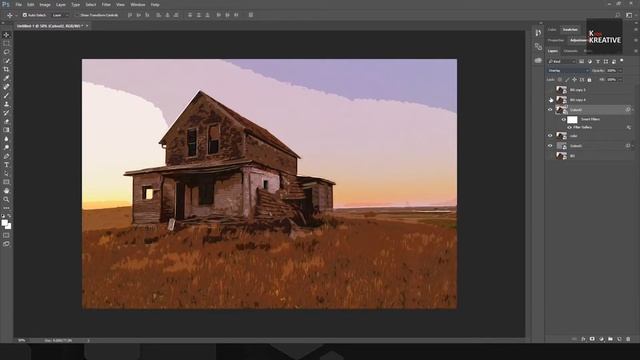This screenshot has width=640, height=360.
Task: Hide the selected Cutout2 layer eye
Action: point(550,110)
